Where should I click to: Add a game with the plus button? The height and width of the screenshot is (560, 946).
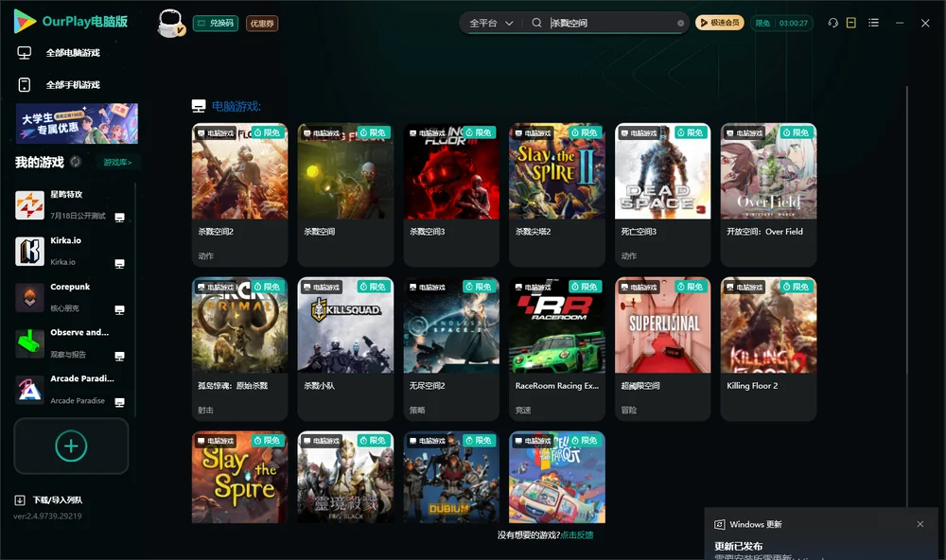click(71, 446)
